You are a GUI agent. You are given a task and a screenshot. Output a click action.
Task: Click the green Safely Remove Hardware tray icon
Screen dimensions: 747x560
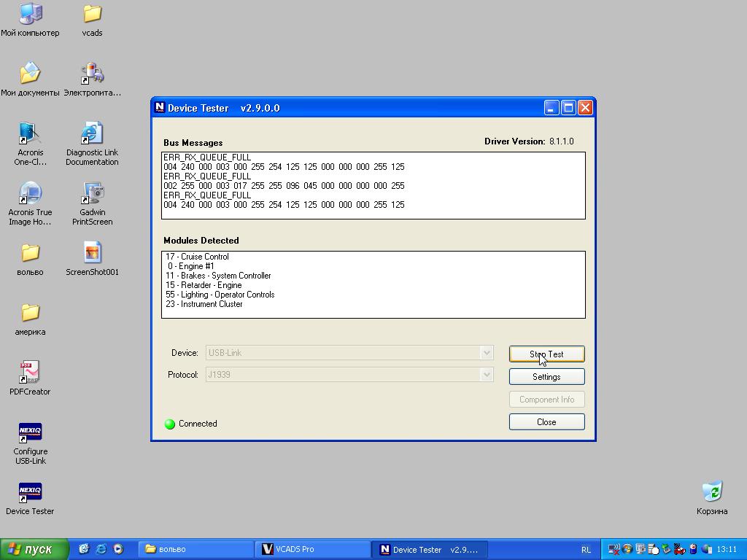666,550
